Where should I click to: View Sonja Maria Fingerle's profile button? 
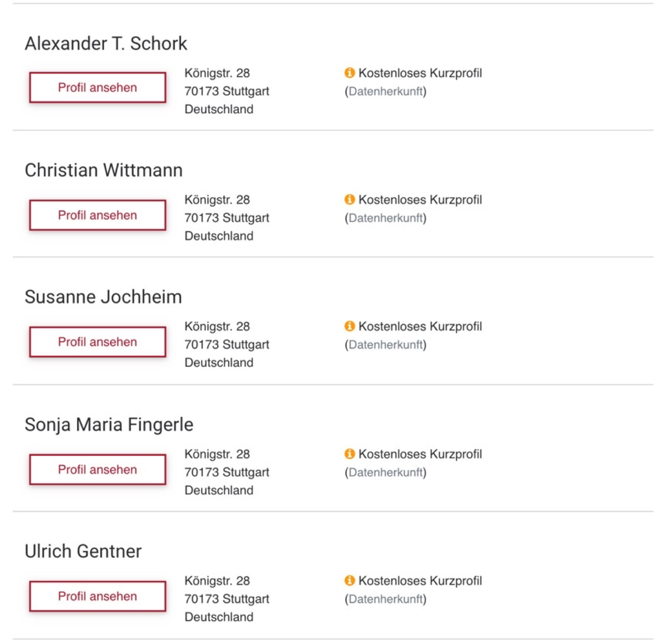(97, 470)
